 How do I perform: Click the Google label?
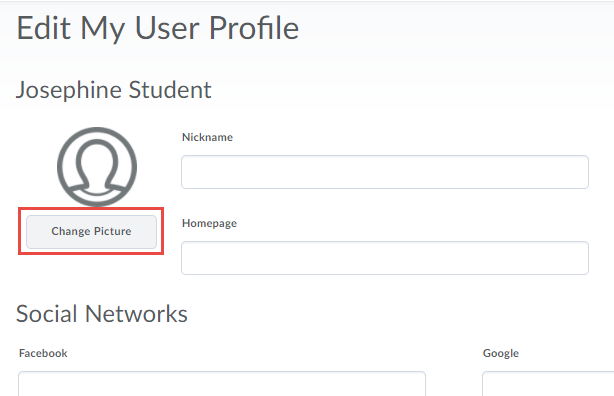coord(501,353)
